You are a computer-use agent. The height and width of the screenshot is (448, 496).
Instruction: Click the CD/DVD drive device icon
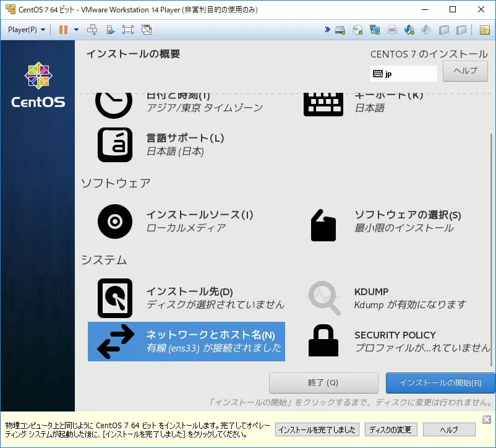tap(357, 30)
